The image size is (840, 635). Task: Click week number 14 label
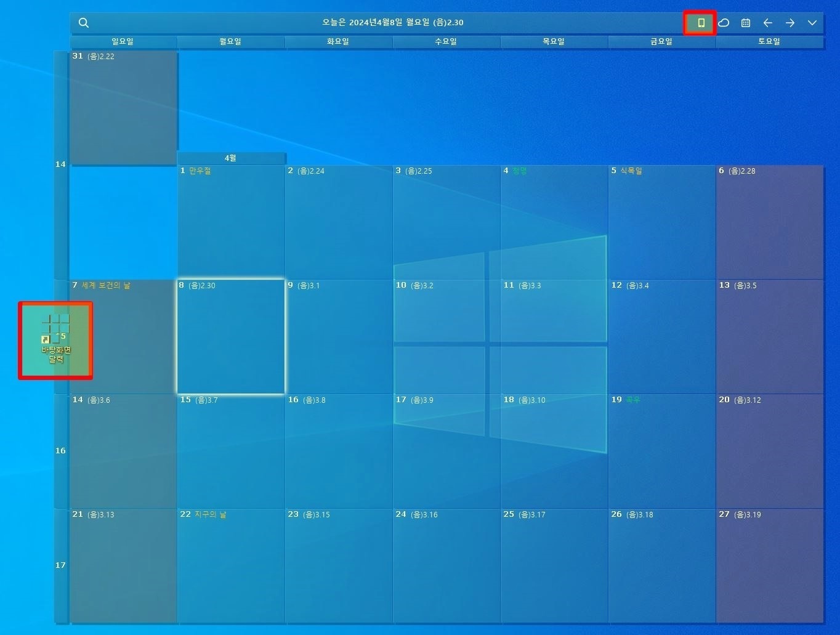[60, 164]
